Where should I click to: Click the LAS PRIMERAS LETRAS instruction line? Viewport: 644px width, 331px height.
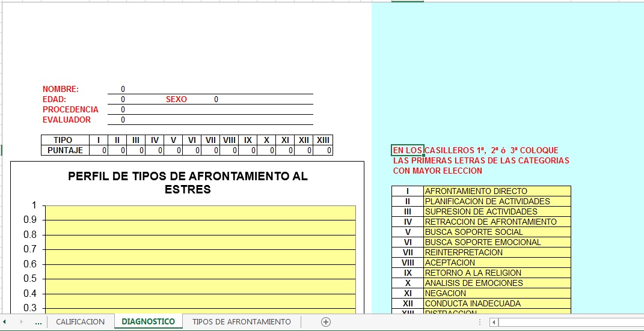pos(481,160)
